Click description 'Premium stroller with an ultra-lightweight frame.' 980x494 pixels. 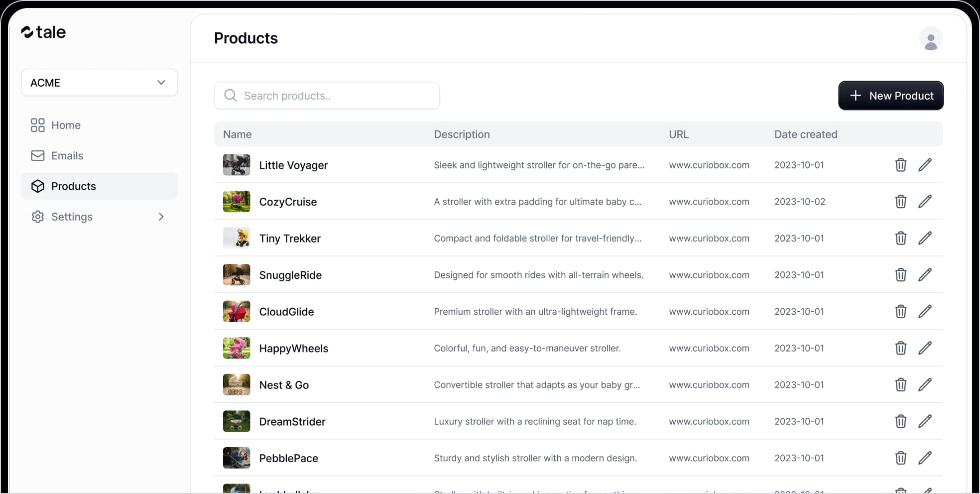(x=535, y=312)
